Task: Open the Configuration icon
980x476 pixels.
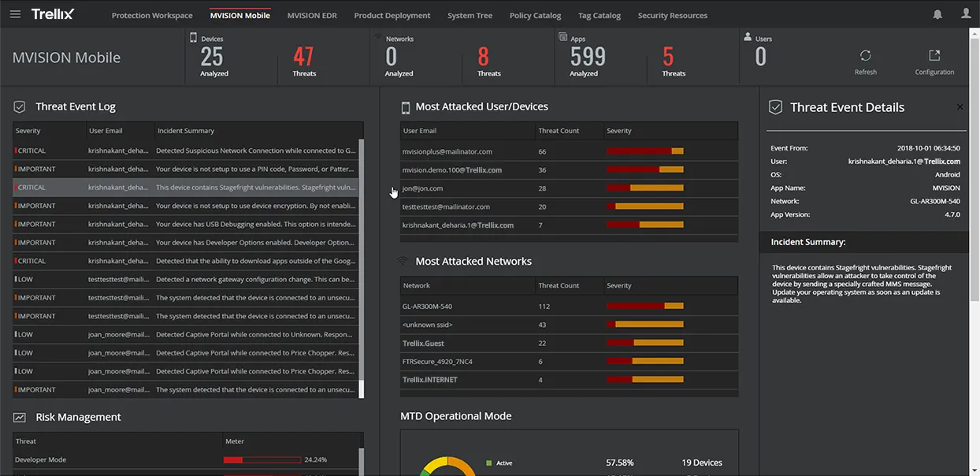Action: [934, 56]
